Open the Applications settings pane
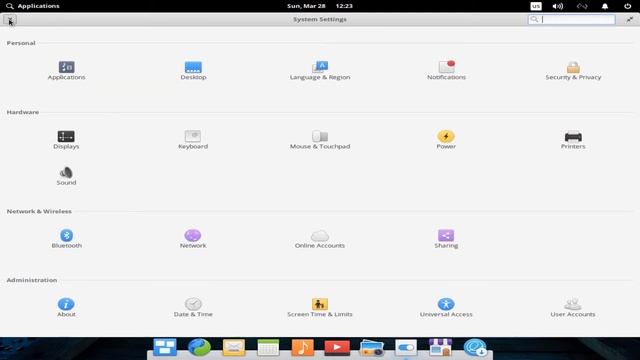Image resolution: width=640 pixels, height=360 pixels. point(66,70)
